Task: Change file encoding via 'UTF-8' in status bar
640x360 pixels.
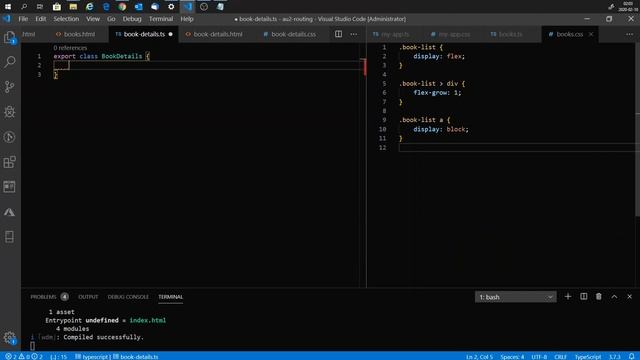Action: tap(539, 356)
